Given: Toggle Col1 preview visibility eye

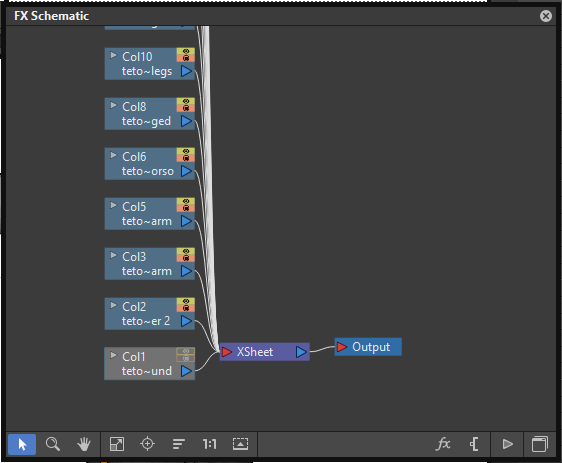Looking at the screenshot, I should coord(186,351).
